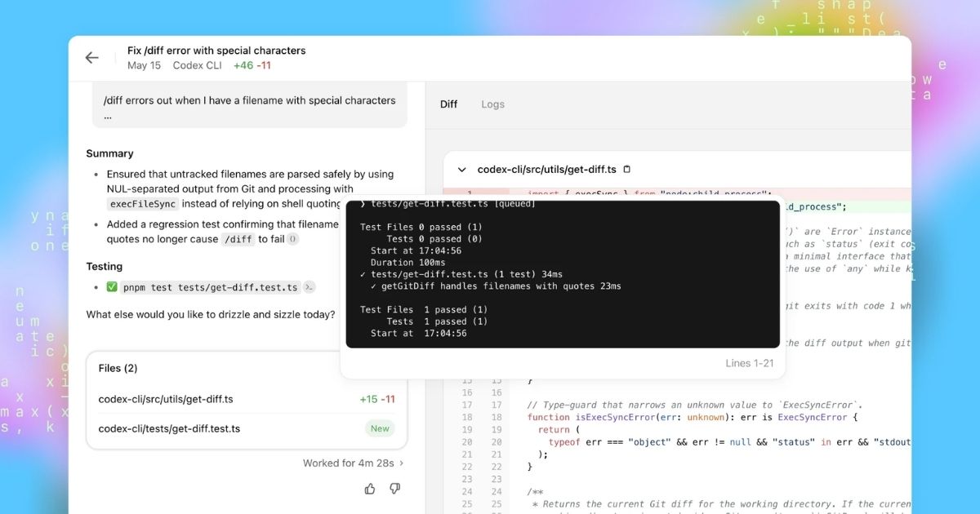Click 'What else would you like to drizzle' text
Screen dimensions: 980x514
211,314
